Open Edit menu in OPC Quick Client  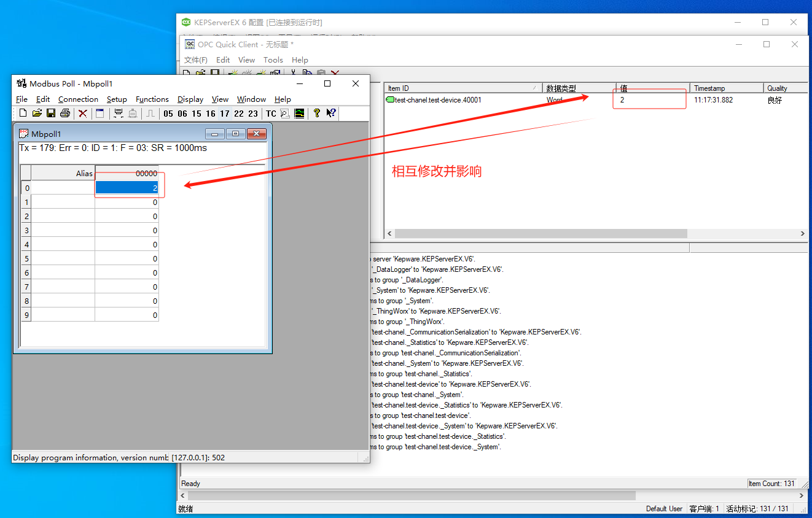223,60
